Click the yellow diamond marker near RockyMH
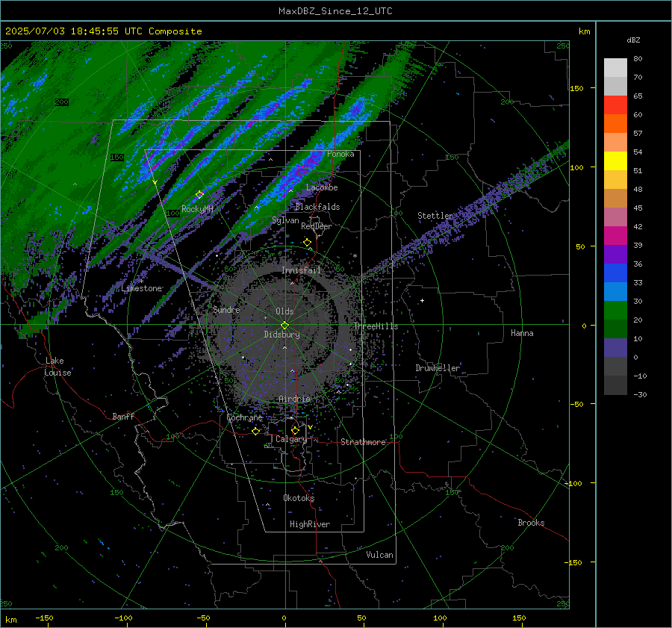The width and height of the screenshot is (672, 628). [199, 195]
